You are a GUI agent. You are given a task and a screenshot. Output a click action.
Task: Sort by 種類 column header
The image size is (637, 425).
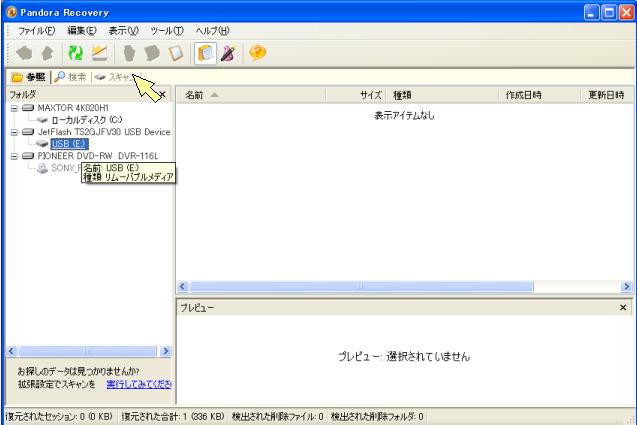click(x=442, y=95)
